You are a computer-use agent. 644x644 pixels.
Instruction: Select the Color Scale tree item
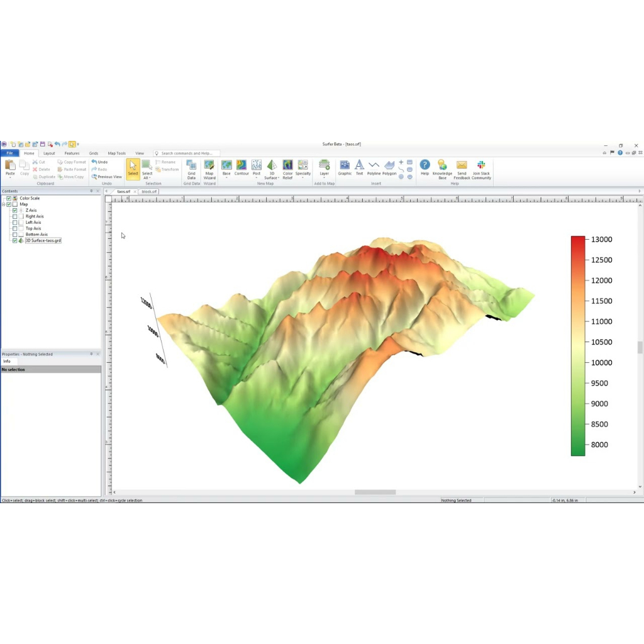30,198
